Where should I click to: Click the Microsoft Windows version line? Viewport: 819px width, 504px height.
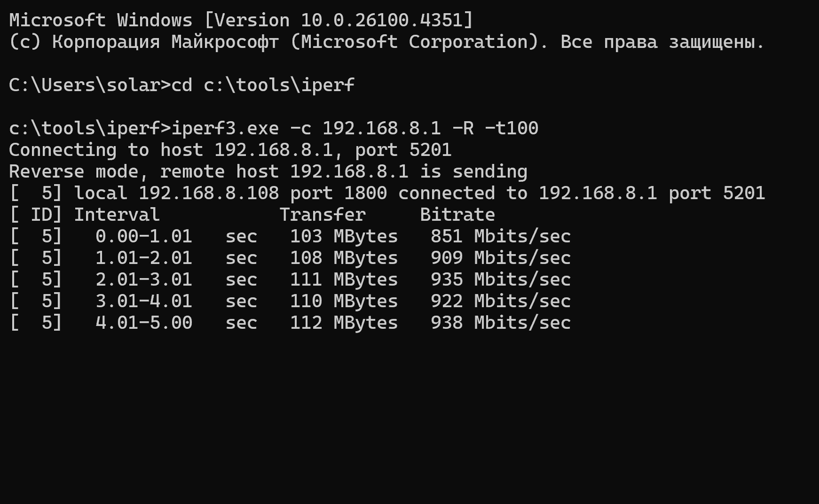(241, 20)
